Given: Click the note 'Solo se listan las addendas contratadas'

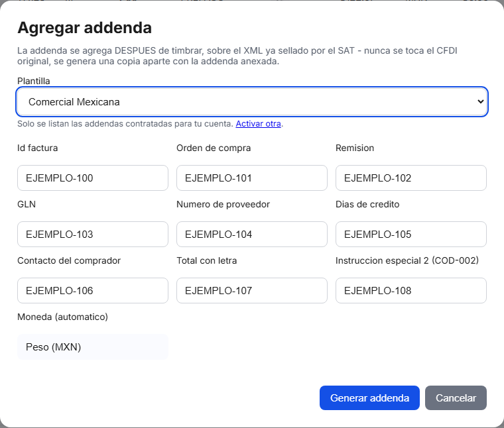Looking at the screenshot, I should click(x=125, y=124).
